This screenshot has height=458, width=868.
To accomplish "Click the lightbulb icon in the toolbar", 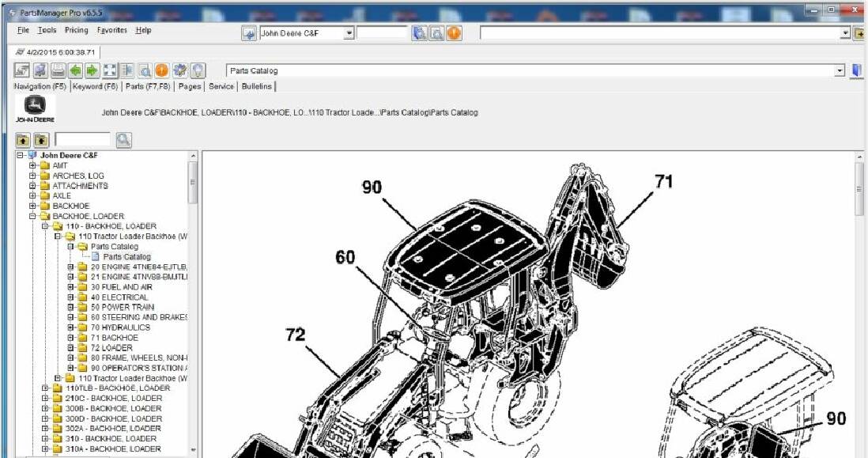I will 198,70.
